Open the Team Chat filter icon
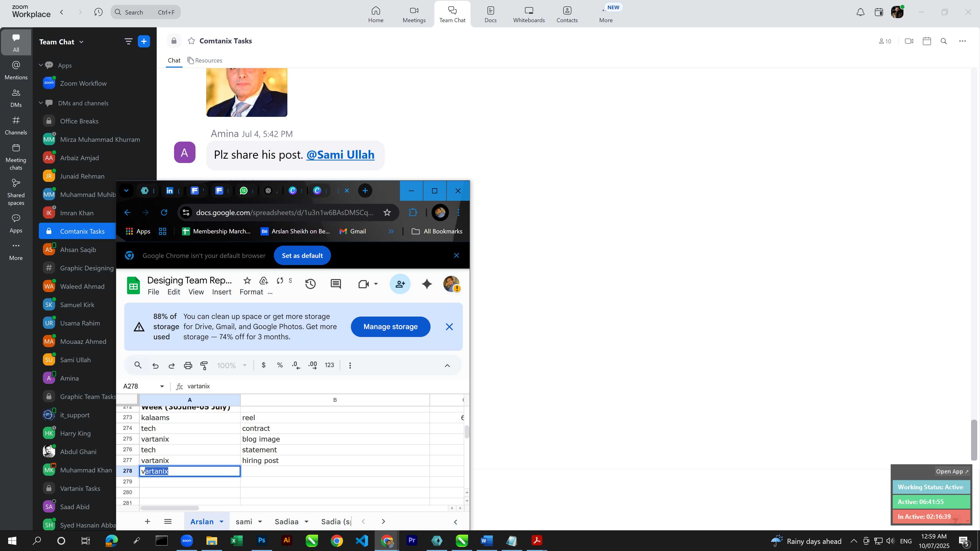 128,41
